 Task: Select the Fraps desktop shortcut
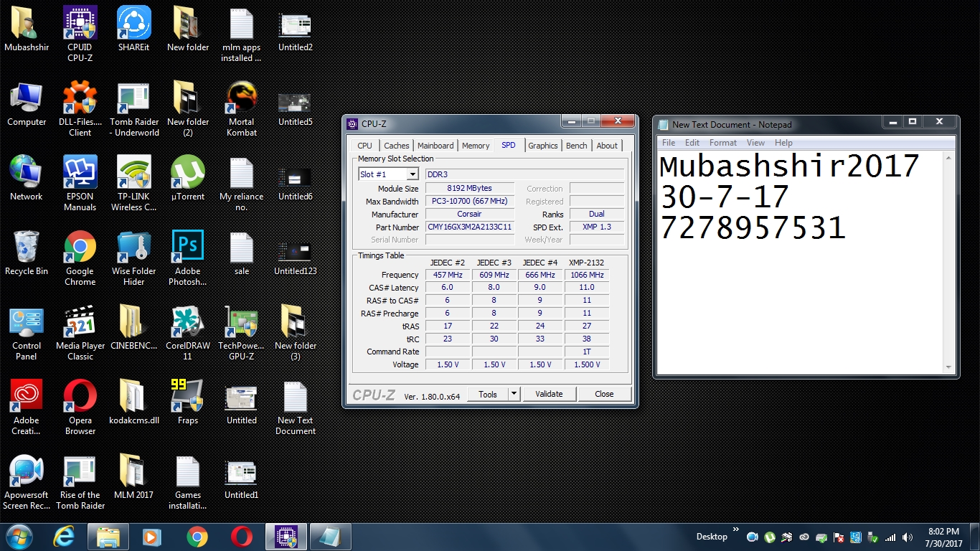188,402
